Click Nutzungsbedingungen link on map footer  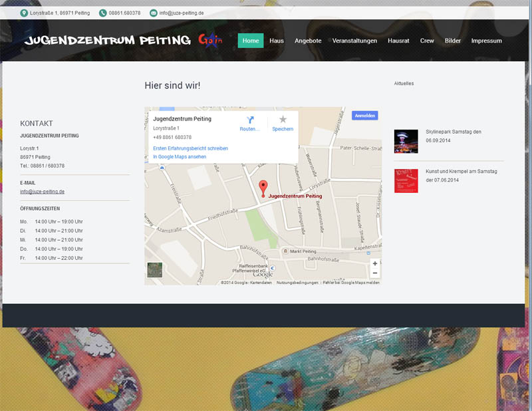pos(297,283)
